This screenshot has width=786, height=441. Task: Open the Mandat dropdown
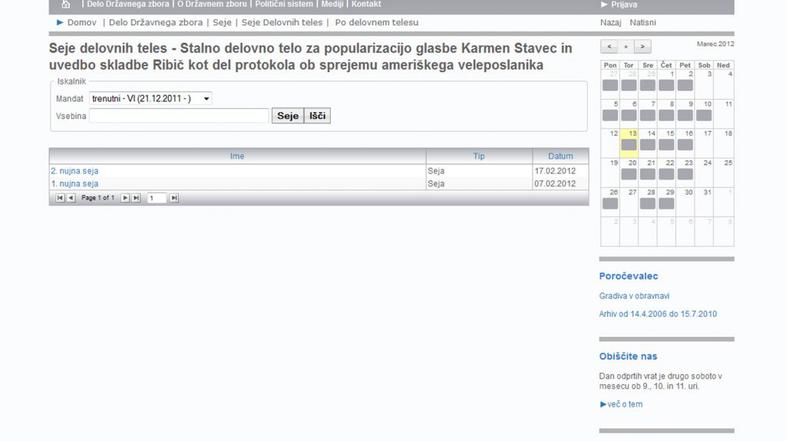(x=150, y=99)
